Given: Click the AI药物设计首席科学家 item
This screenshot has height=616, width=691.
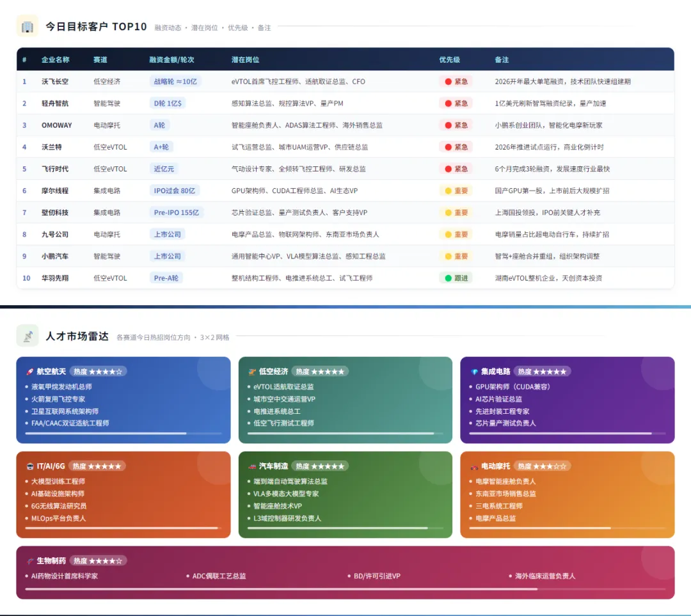Looking at the screenshot, I should 65,576.
